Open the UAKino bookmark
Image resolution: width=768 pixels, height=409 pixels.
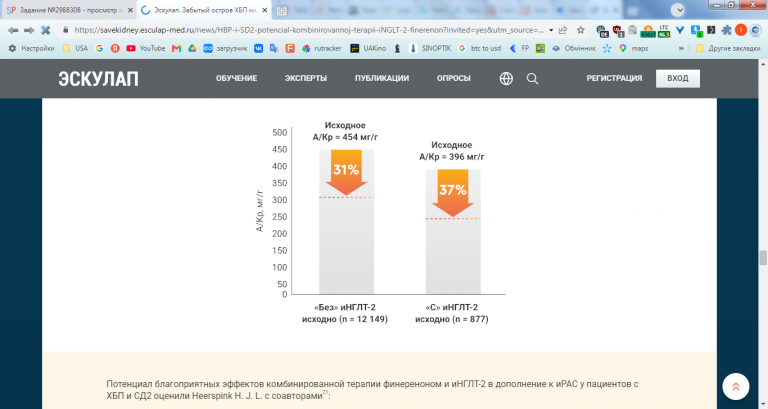click(368, 48)
